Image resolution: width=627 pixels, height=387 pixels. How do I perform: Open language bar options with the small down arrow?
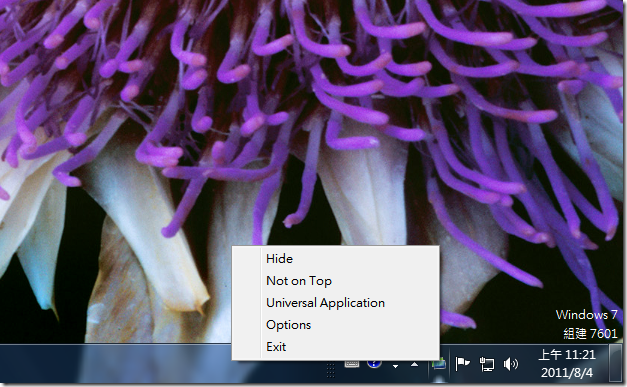point(395,366)
